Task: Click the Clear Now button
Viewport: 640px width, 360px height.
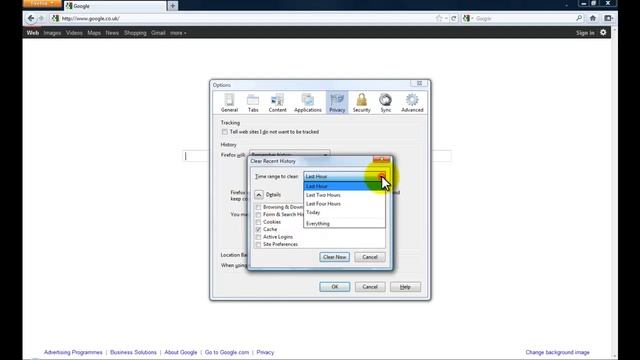Action: click(334, 257)
